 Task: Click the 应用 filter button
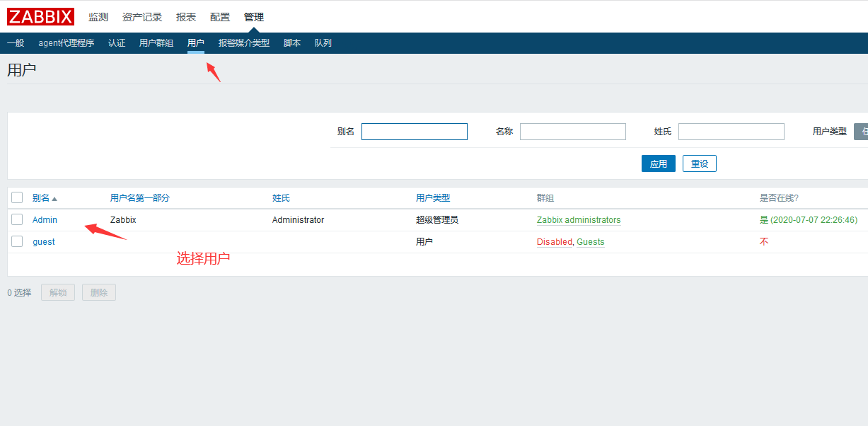click(x=659, y=163)
